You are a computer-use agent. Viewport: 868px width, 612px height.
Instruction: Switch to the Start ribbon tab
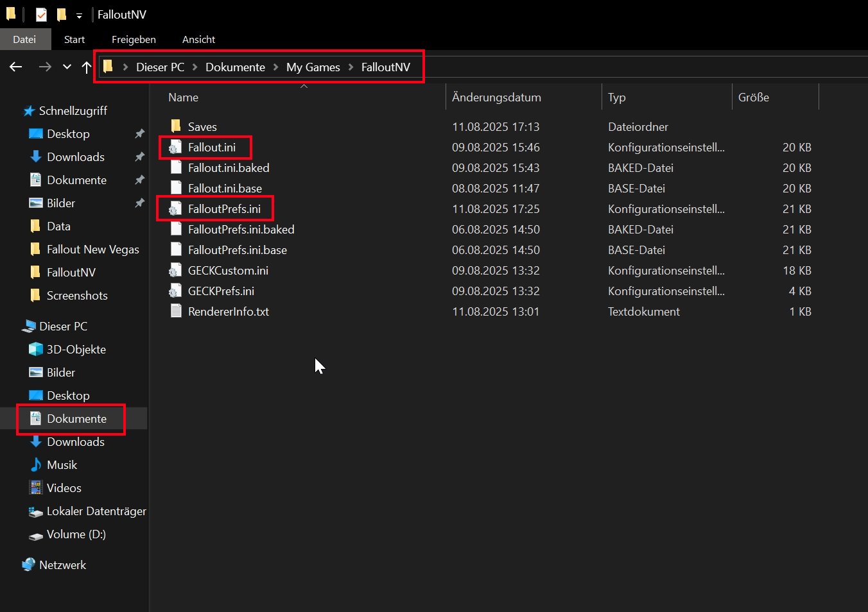tap(74, 39)
